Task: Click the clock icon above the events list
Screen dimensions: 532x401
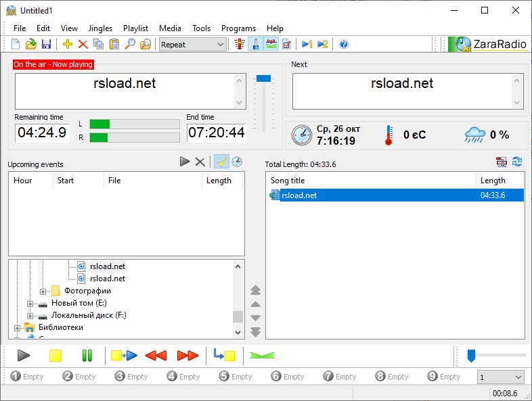Action: (x=237, y=162)
